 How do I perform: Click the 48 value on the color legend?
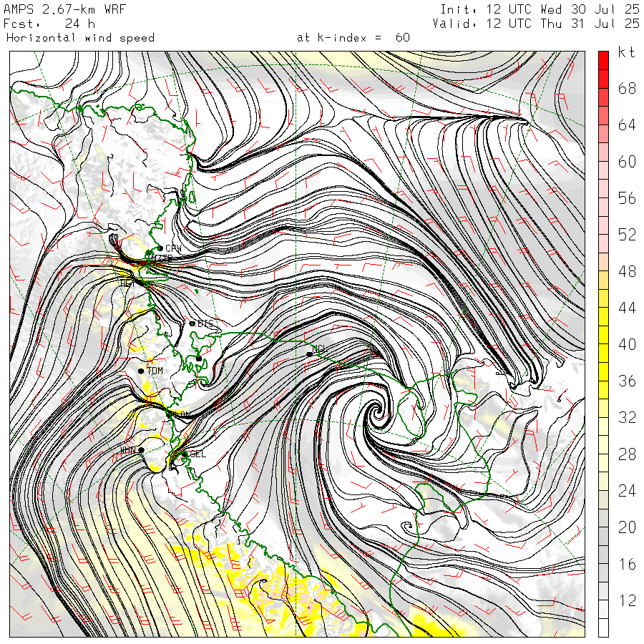627,271
